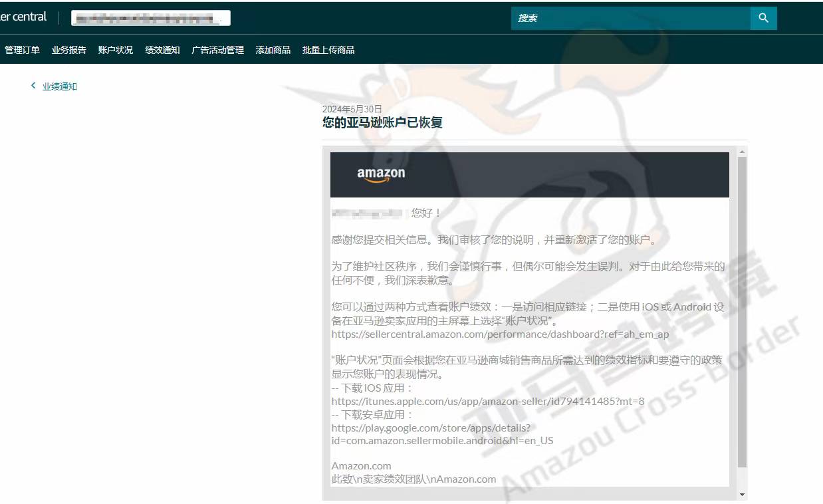Viewport: 823px width, 504px height.
Task: Select the itunes.apple.com iOS app URL text
Action: [488, 401]
